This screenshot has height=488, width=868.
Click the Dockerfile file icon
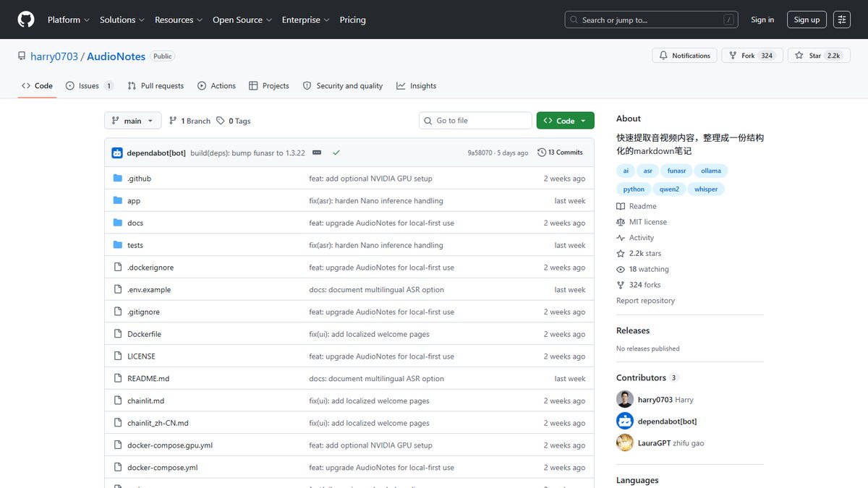point(118,334)
